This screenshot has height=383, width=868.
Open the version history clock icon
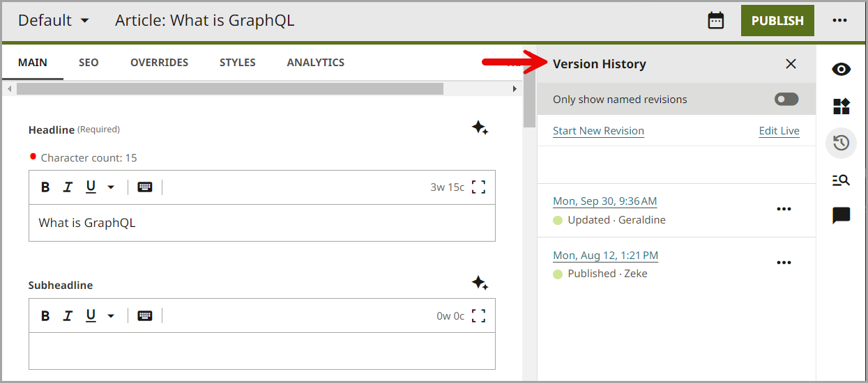(x=842, y=143)
